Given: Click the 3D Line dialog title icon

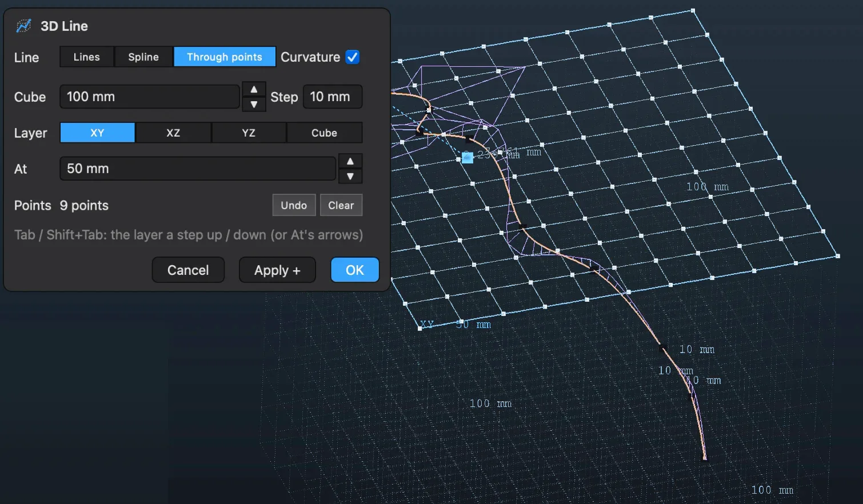Looking at the screenshot, I should click(23, 26).
